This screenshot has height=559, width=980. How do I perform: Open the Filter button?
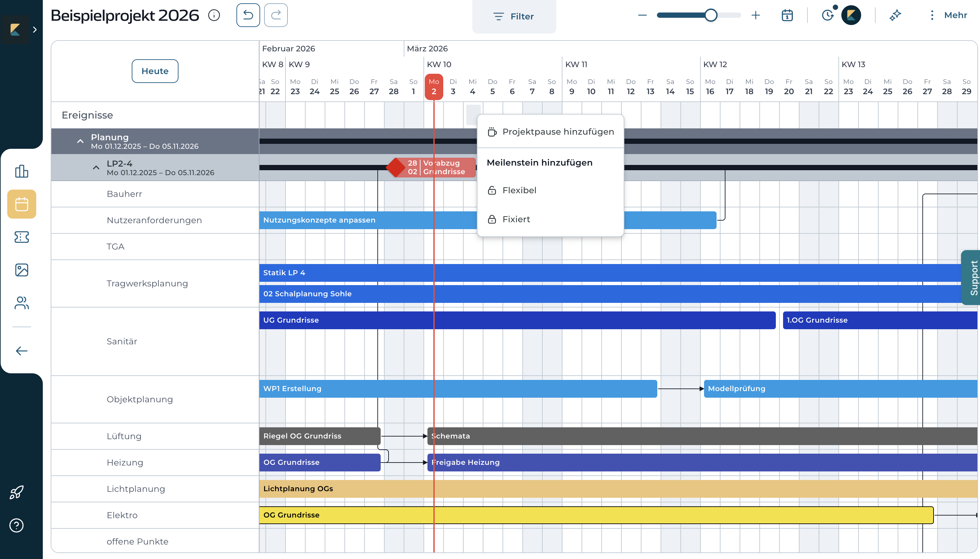[x=514, y=16]
